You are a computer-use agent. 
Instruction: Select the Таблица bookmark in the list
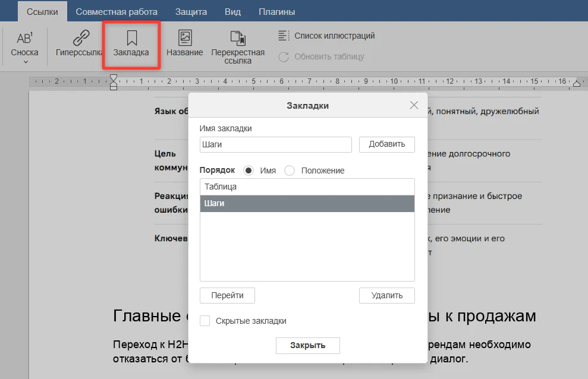307,187
